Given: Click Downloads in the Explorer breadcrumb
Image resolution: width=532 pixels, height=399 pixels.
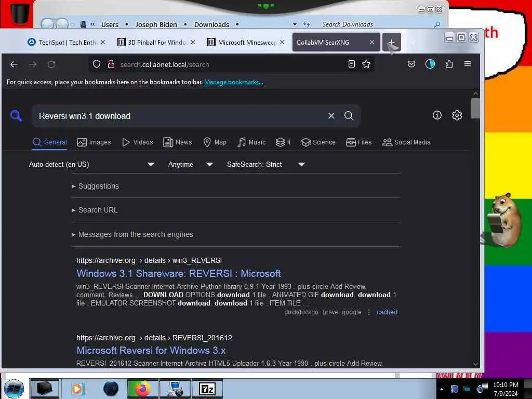Looking at the screenshot, I should click(211, 24).
